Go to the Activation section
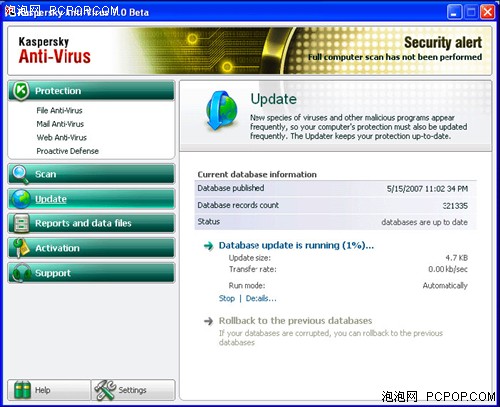 [91, 248]
